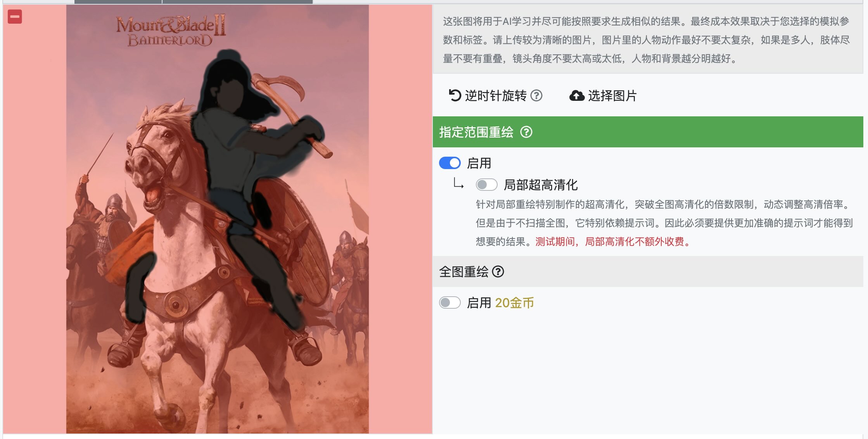Click the 选择图片 text label
The height and width of the screenshot is (439, 868).
click(x=612, y=95)
